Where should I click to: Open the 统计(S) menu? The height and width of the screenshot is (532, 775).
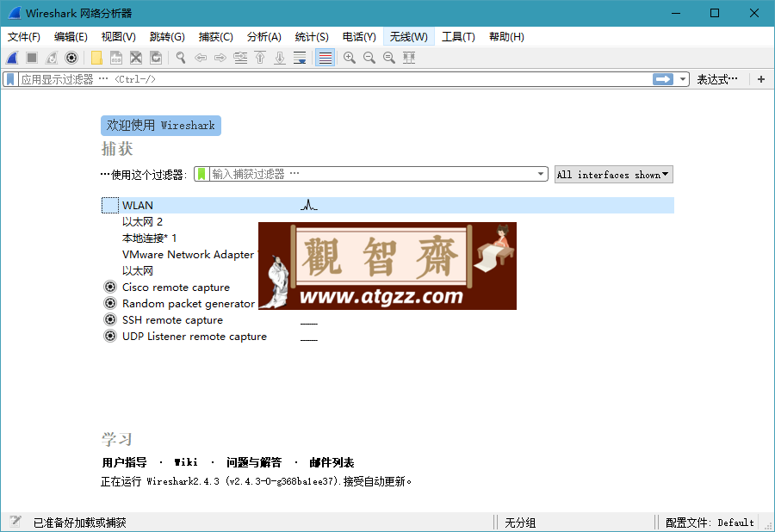312,36
